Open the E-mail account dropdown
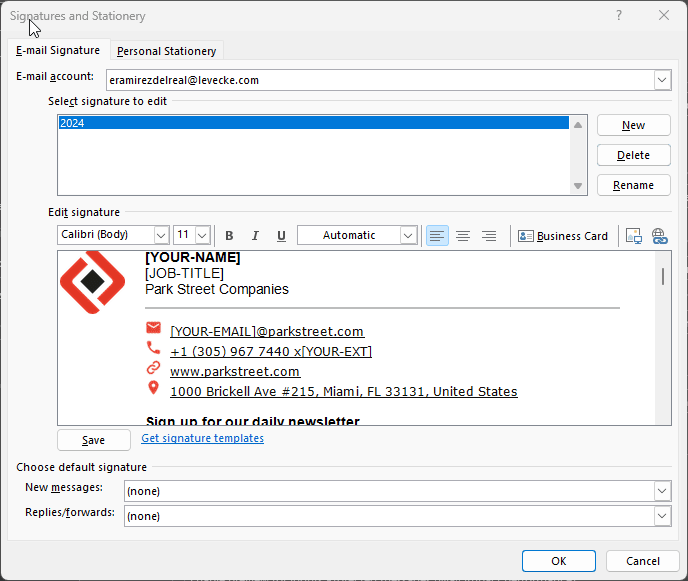 pyautogui.click(x=662, y=80)
